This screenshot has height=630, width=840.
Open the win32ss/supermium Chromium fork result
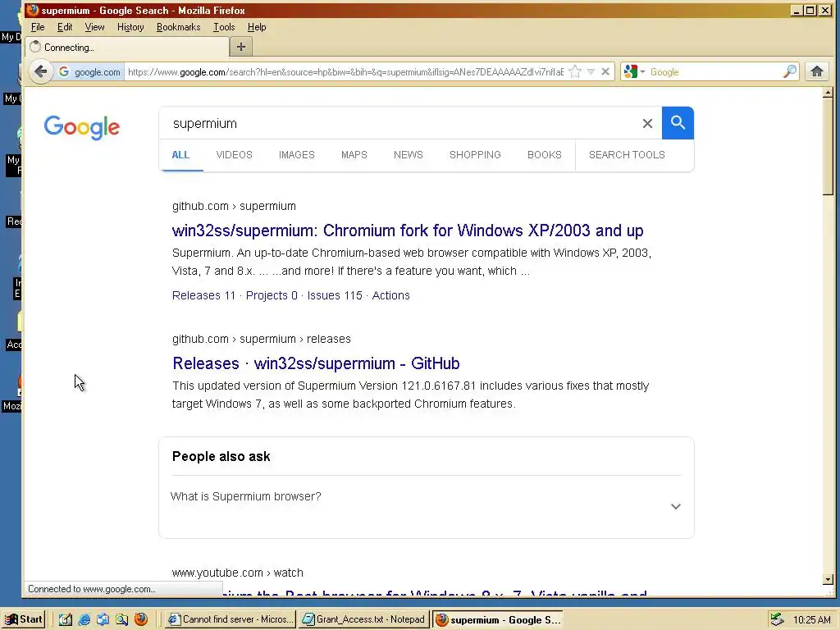tap(408, 231)
